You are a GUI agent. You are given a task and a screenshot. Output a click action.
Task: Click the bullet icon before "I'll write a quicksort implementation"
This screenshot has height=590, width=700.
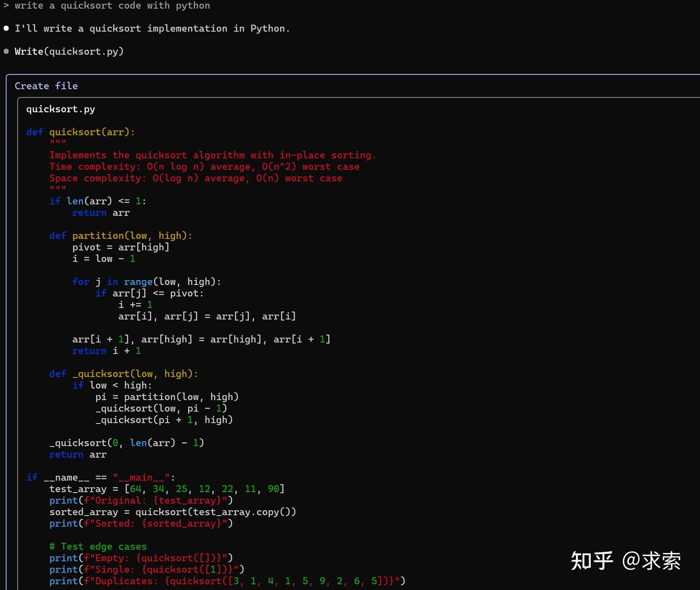[5, 28]
